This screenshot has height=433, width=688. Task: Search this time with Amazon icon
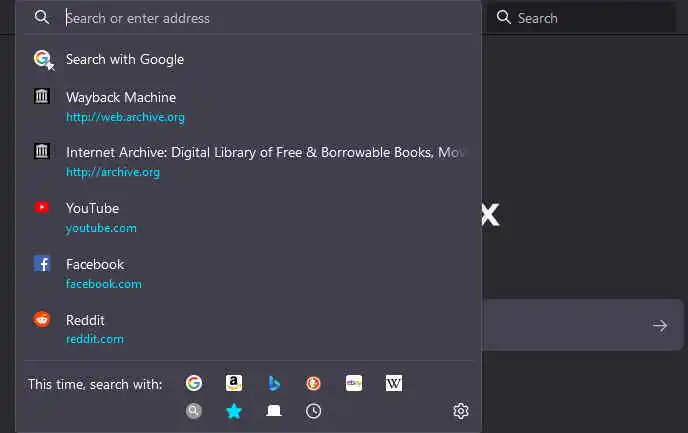pos(234,383)
